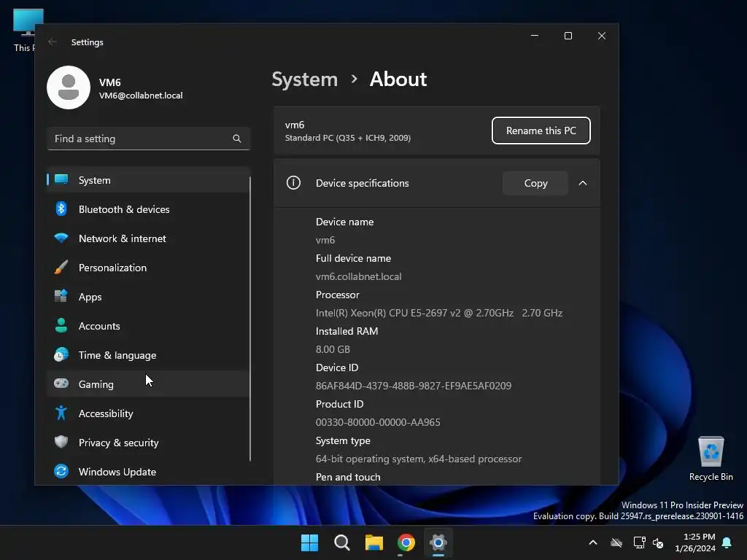Screen dimensions: 747x560
Task: Click the Windows Update arrows icon
Action: point(61,471)
